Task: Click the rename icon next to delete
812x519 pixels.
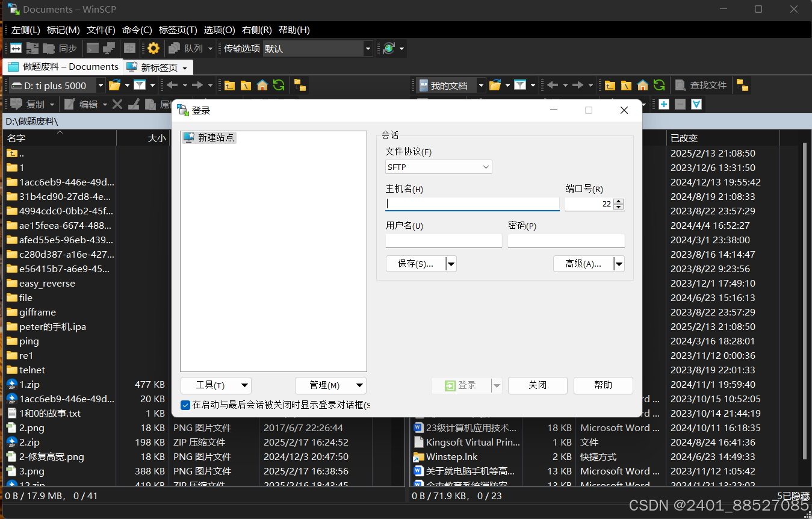Action: [x=134, y=104]
